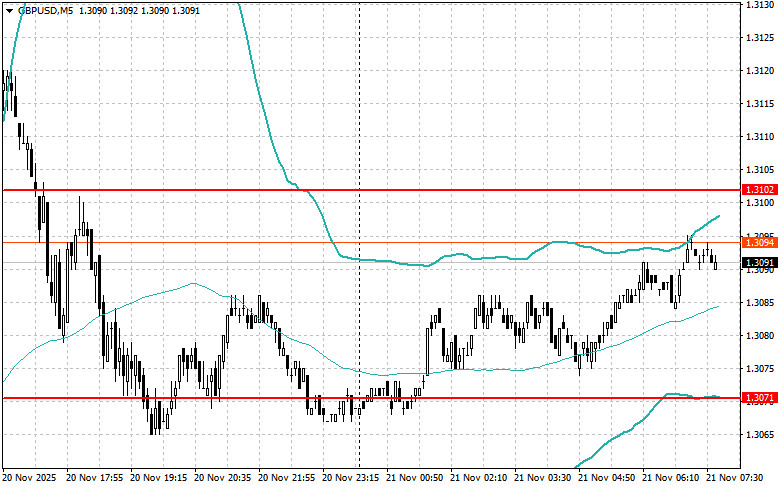Select the 1.3105 price scale value
This screenshot has width=781, height=489.
(x=760, y=170)
